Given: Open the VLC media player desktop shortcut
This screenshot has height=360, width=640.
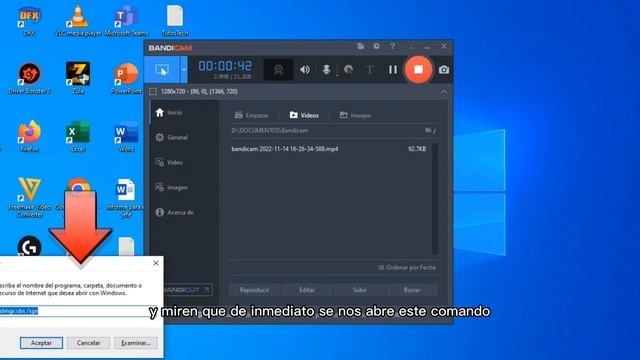Looking at the screenshot, I should [78, 20].
